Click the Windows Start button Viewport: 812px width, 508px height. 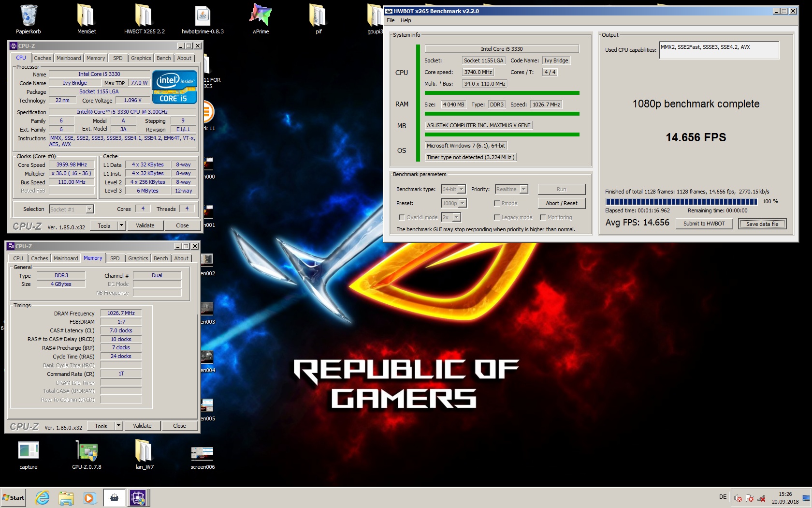click(14, 498)
